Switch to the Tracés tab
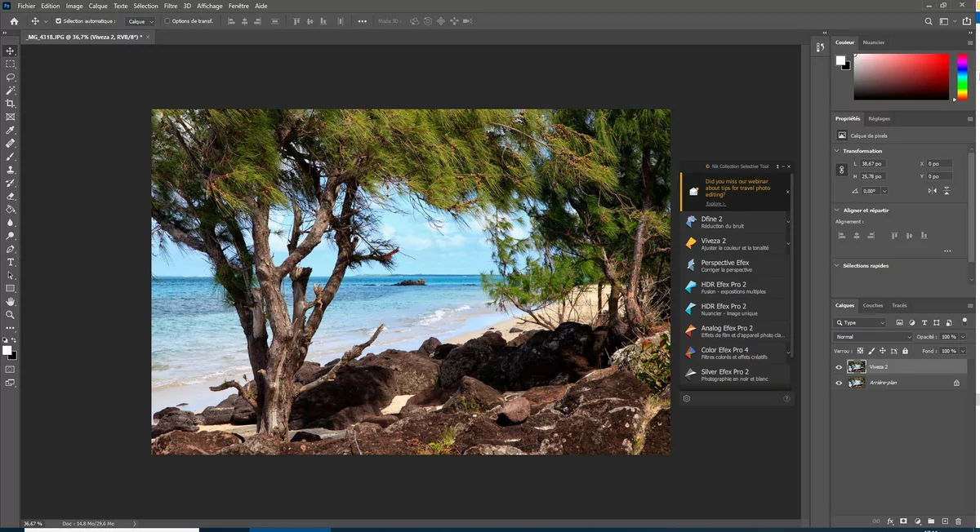The width and height of the screenshot is (980, 532). [899, 305]
